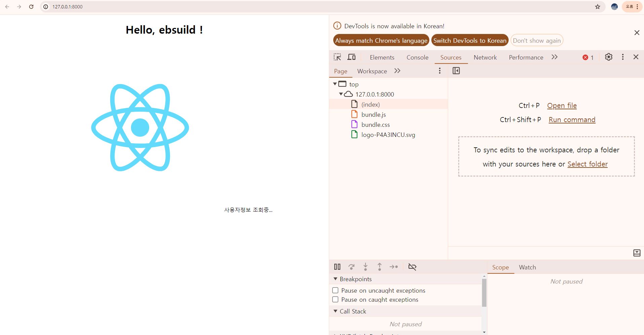The height and width of the screenshot is (335, 644).
Task: Select the bundle.js file icon
Action: tap(354, 114)
